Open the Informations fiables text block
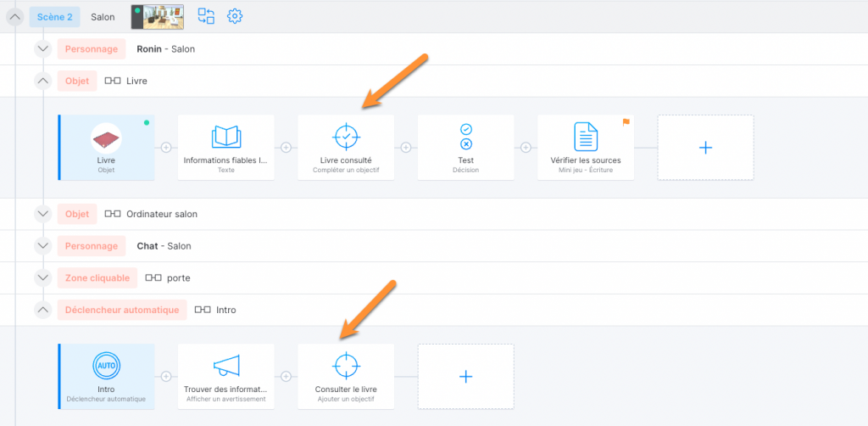 tap(225, 148)
